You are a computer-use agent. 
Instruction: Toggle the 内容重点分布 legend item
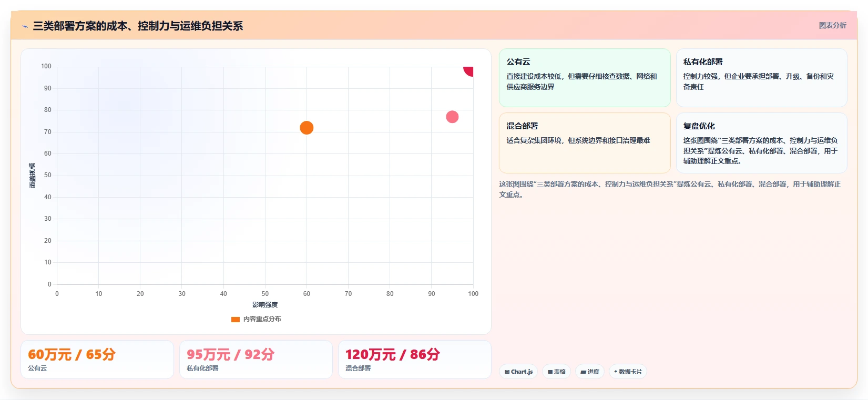[256, 319]
